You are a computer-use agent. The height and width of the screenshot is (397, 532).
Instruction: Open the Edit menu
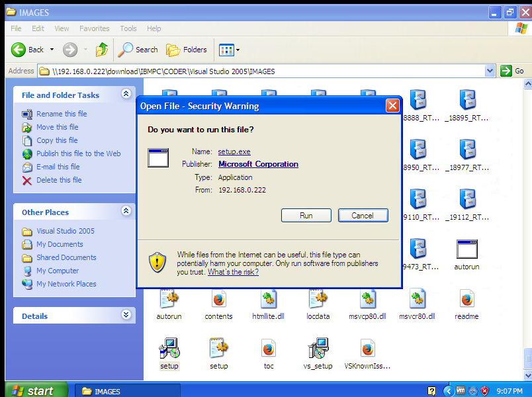(x=38, y=28)
